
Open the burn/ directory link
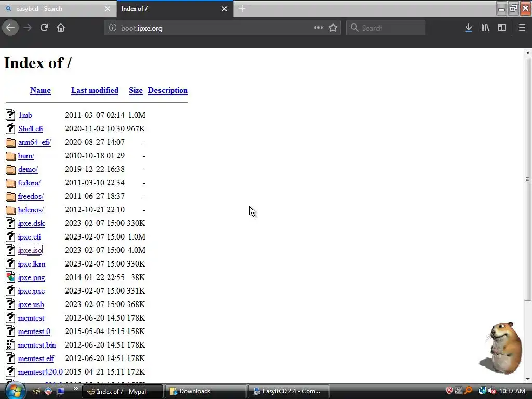26,156
